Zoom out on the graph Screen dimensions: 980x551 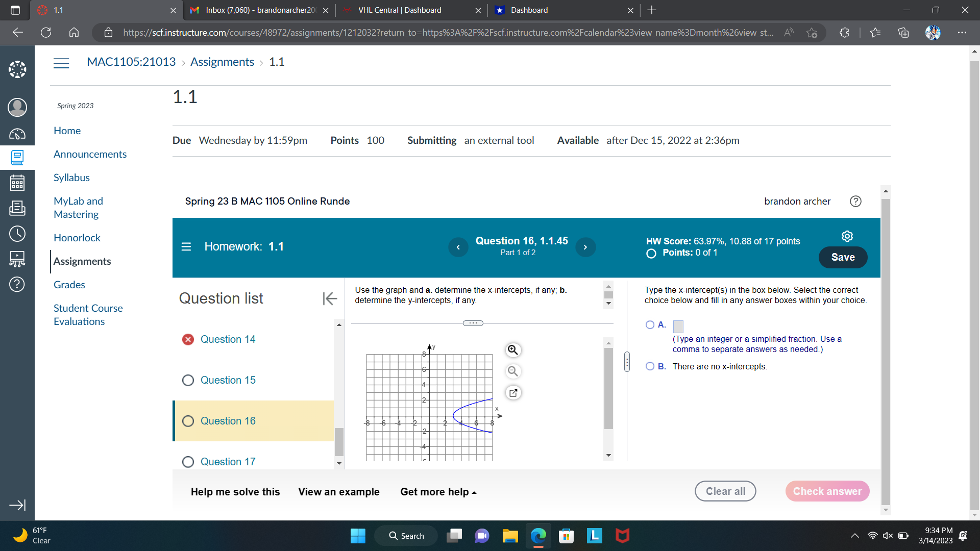[513, 371]
